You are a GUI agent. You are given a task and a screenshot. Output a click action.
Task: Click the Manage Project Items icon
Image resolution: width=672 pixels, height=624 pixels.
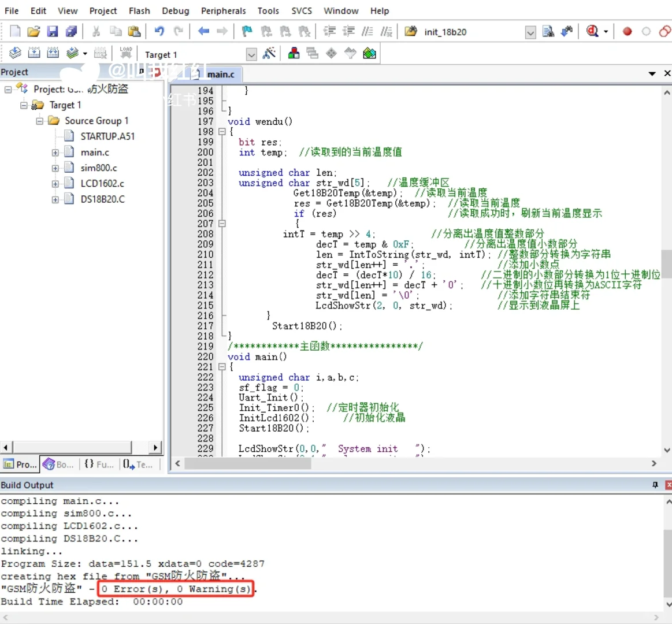[x=294, y=54]
